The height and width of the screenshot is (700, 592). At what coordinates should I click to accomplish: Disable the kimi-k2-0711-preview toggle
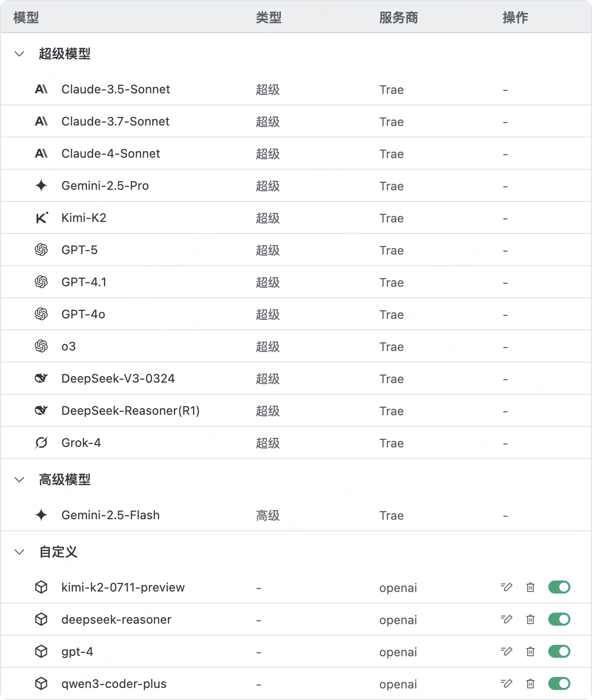[559, 587]
